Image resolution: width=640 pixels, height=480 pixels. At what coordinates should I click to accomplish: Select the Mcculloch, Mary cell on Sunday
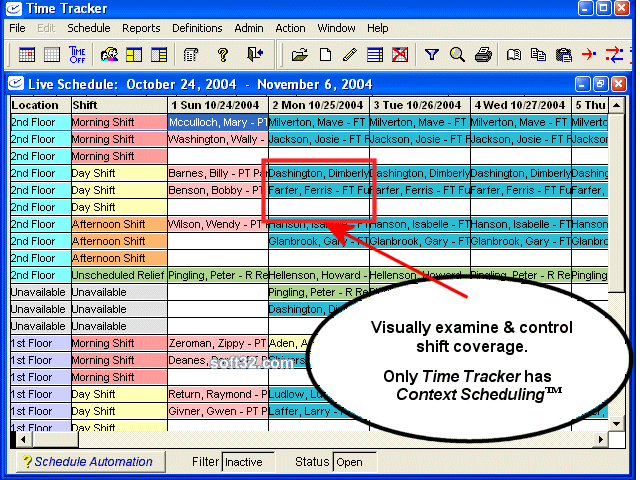(x=218, y=122)
